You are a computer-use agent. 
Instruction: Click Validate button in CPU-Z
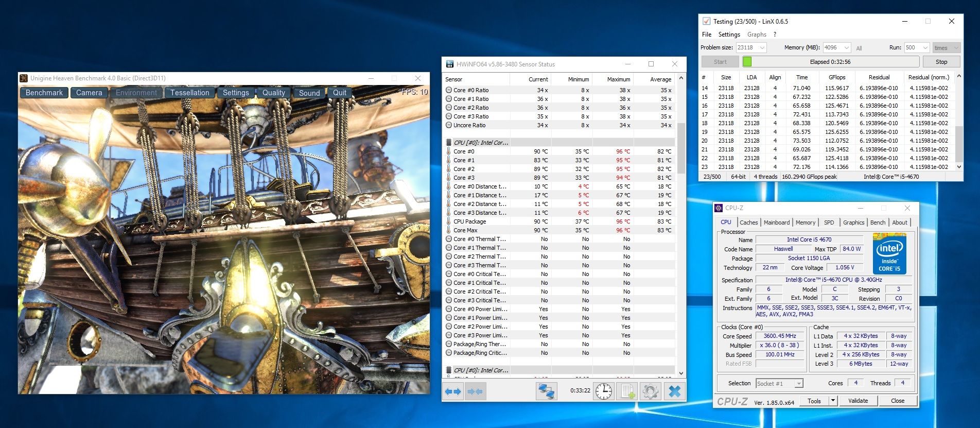[x=857, y=401]
